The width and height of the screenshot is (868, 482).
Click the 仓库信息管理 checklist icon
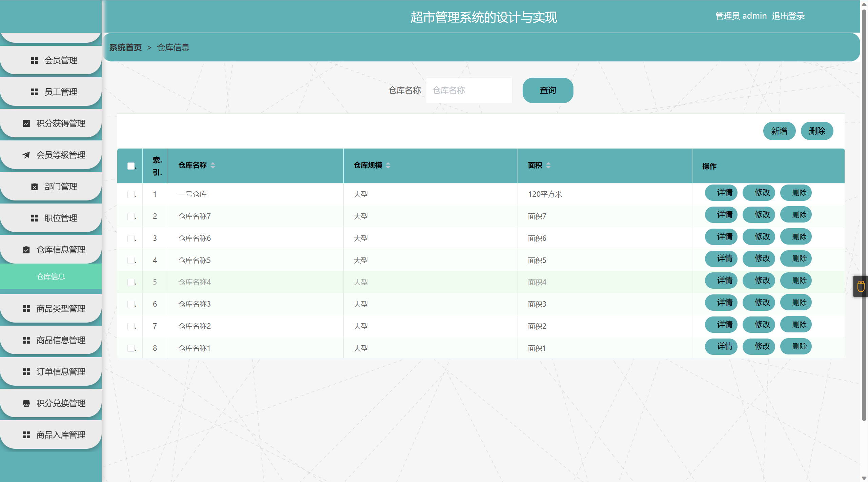26,250
